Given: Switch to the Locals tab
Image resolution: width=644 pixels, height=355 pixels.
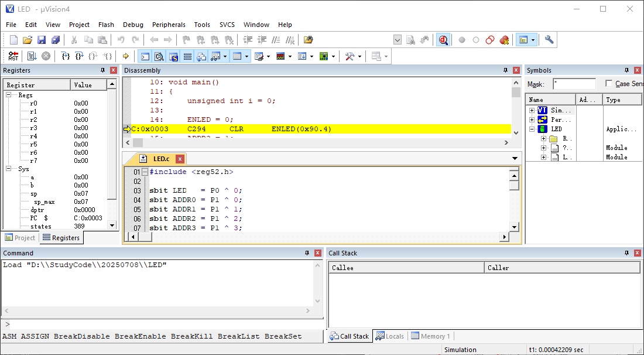Looking at the screenshot, I should point(390,336).
